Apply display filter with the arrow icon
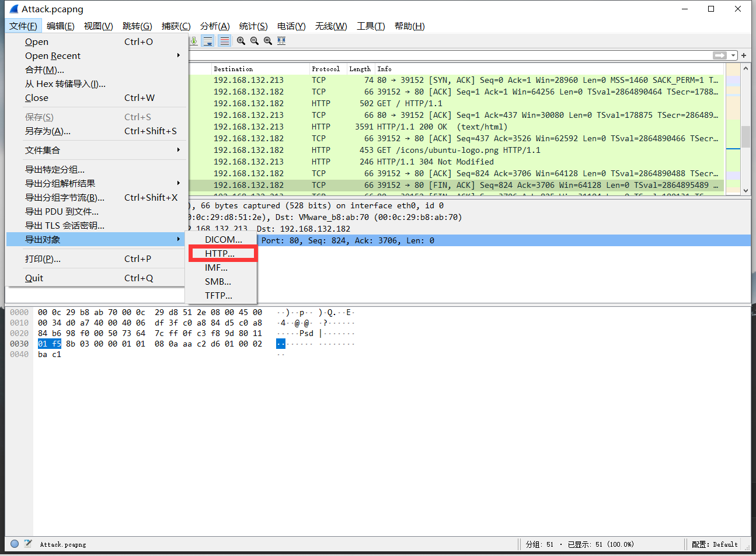This screenshot has height=556, width=756. 719,55
